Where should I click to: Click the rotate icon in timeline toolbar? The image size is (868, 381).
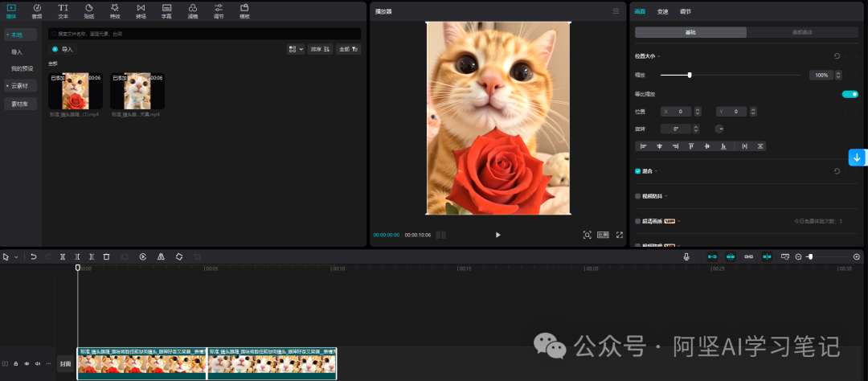pos(179,257)
